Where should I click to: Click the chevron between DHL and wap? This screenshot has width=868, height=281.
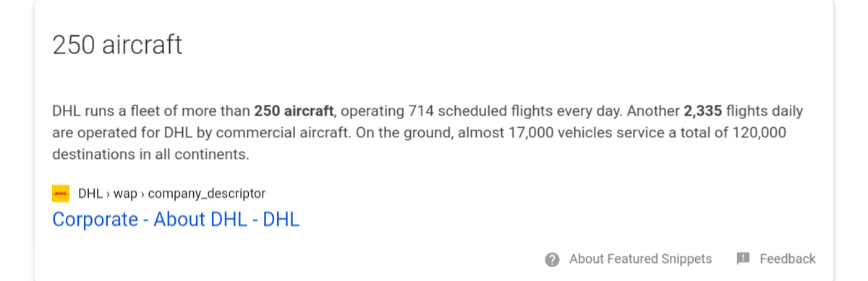click(108, 194)
